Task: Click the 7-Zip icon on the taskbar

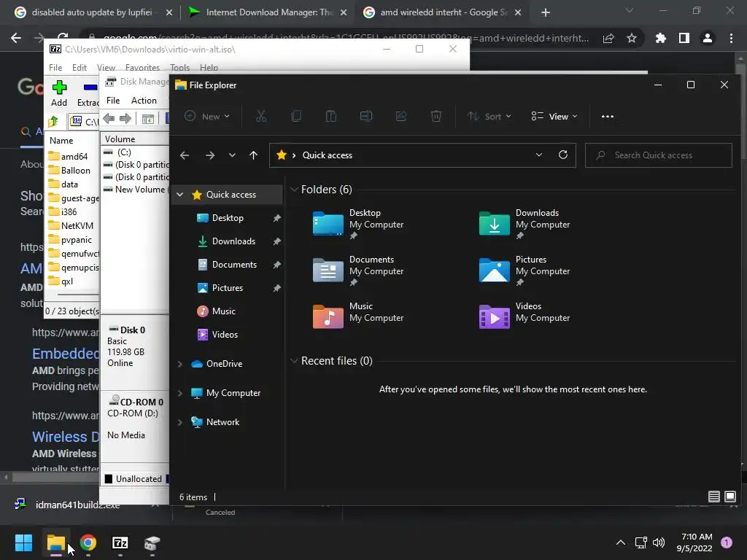Action: tap(120, 542)
